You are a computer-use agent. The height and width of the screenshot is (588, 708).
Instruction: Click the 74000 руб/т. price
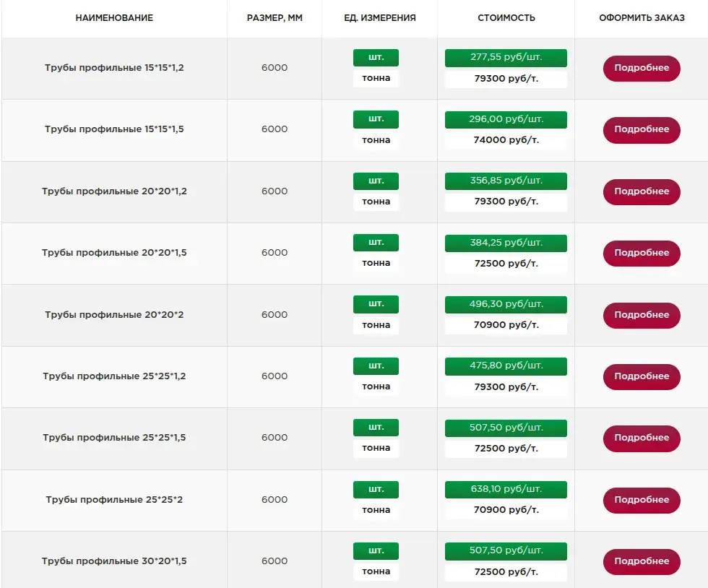click(x=506, y=140)
